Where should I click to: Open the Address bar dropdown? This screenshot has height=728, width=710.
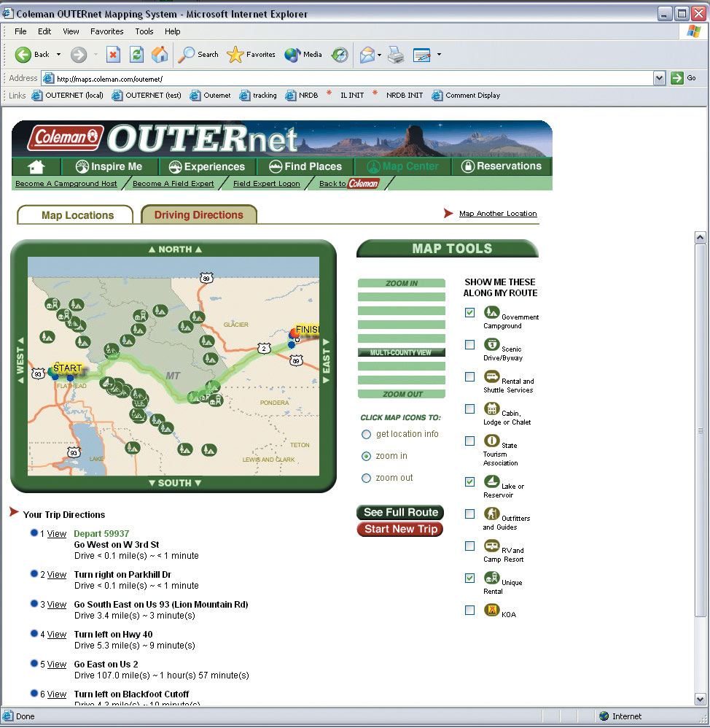pyautogui.click(x=659, y=78)
